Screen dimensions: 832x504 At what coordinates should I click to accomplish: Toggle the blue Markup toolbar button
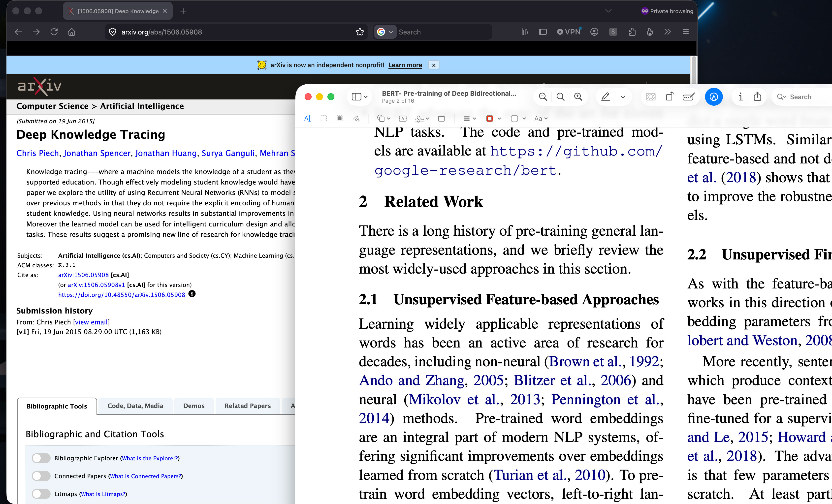pyautogui.click(x=714, y=97)
